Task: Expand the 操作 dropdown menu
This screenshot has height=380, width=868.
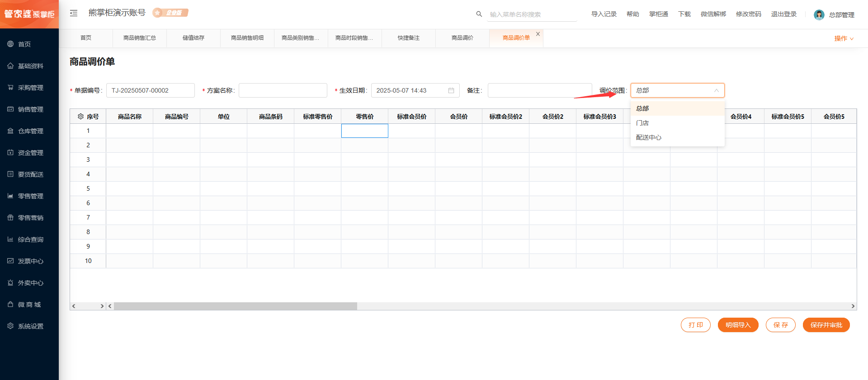Action: [x=844, y=38]
